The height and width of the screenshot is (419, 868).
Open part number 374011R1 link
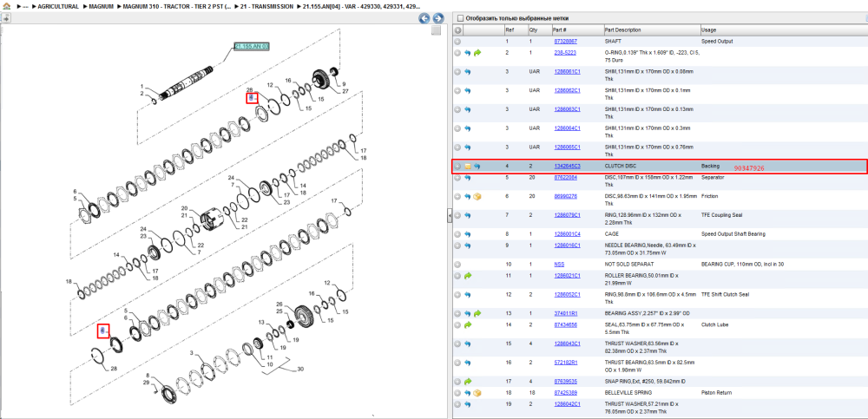[566, 313]
